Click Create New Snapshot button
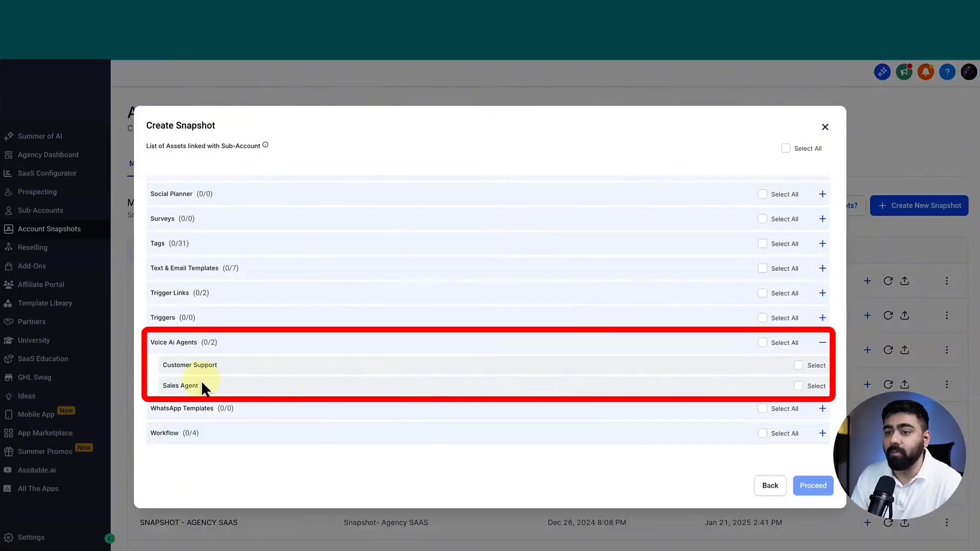Screen dimensions: 980x551 click(919, 206)
